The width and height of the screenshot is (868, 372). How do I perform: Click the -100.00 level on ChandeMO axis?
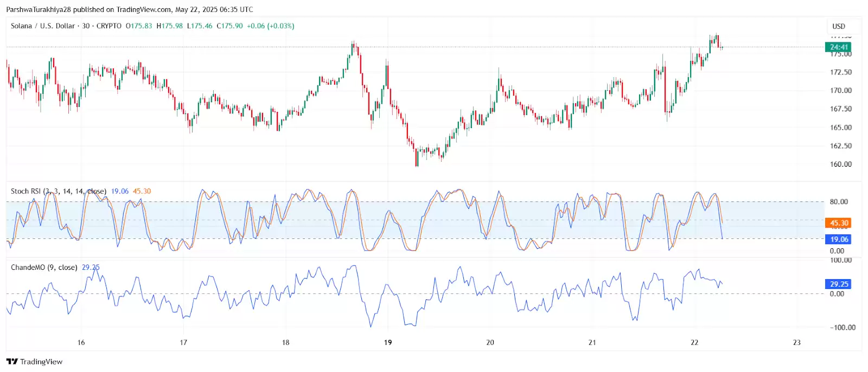pos(843,327)
